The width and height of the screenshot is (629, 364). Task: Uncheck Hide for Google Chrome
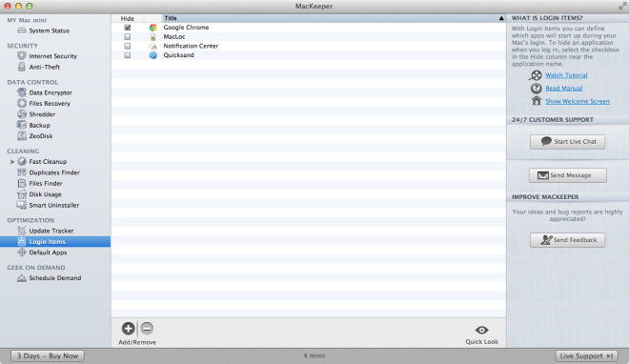(128, 28)
